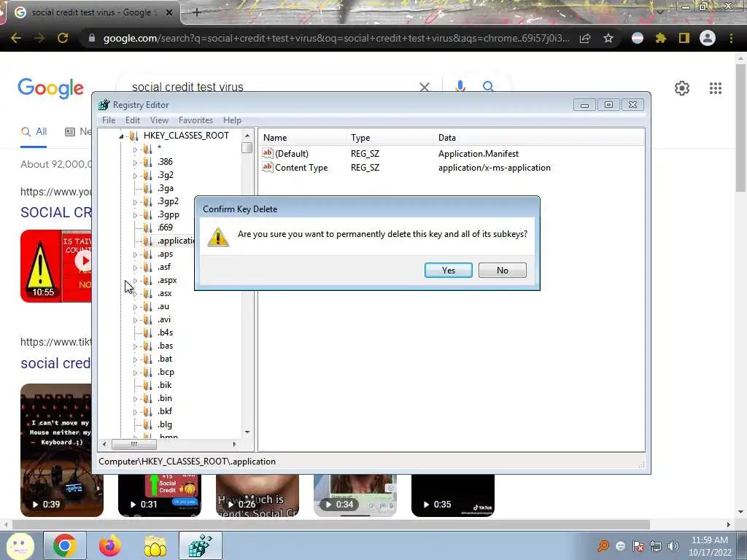The height and width of the screenshot is (560, 747).
Task: Bookmark this page with star icon
Action: (608, 38)
